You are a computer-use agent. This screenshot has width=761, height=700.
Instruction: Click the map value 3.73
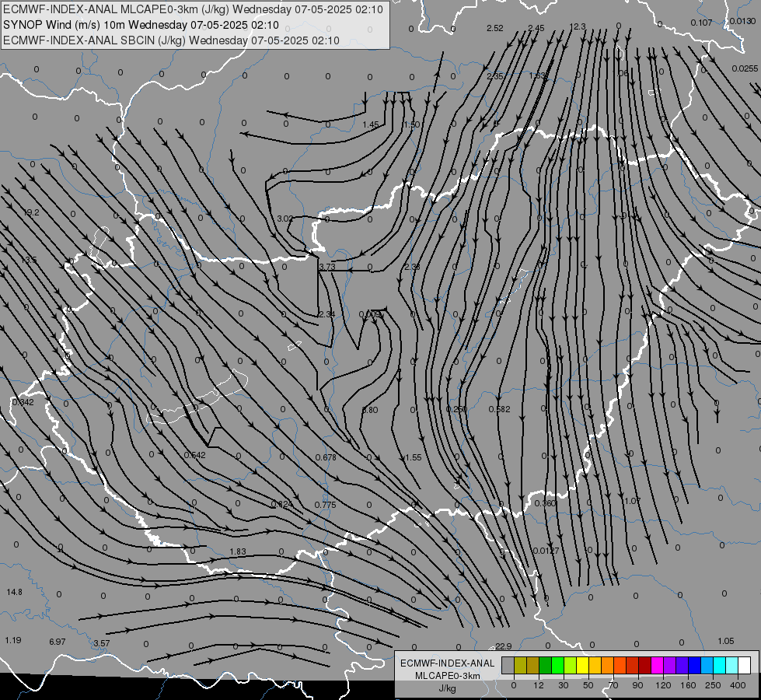point(327,266)
